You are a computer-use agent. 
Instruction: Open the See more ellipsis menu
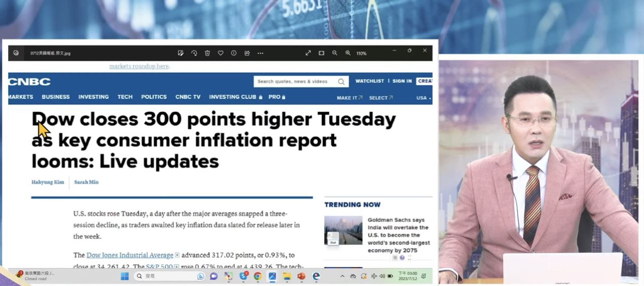(x=260, y=53)
